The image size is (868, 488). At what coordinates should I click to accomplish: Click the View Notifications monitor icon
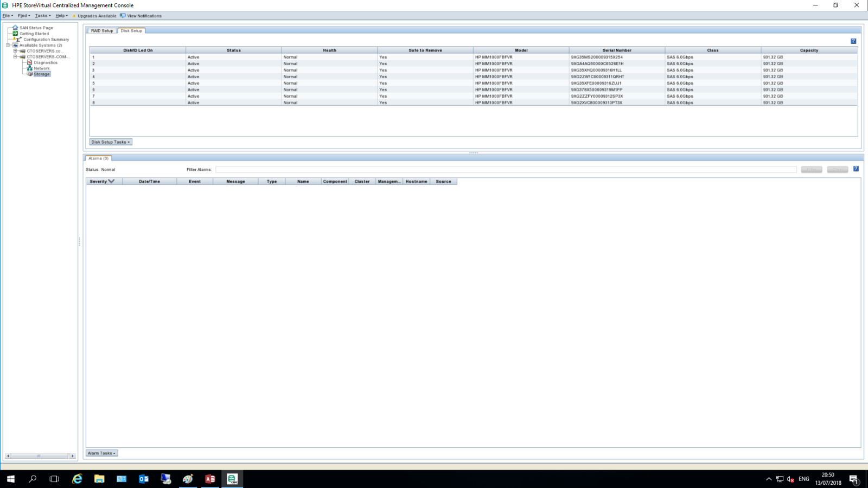pyautogui.click(x=123, y=16)
